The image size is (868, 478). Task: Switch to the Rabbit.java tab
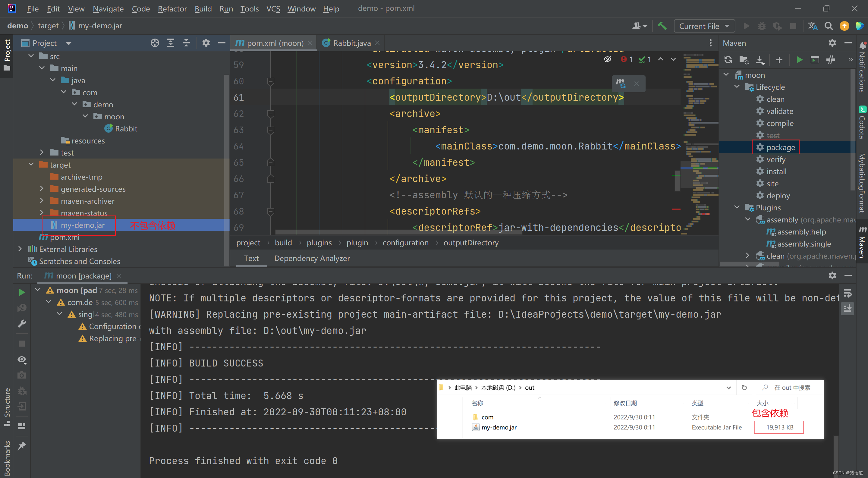tap(351, 43)
